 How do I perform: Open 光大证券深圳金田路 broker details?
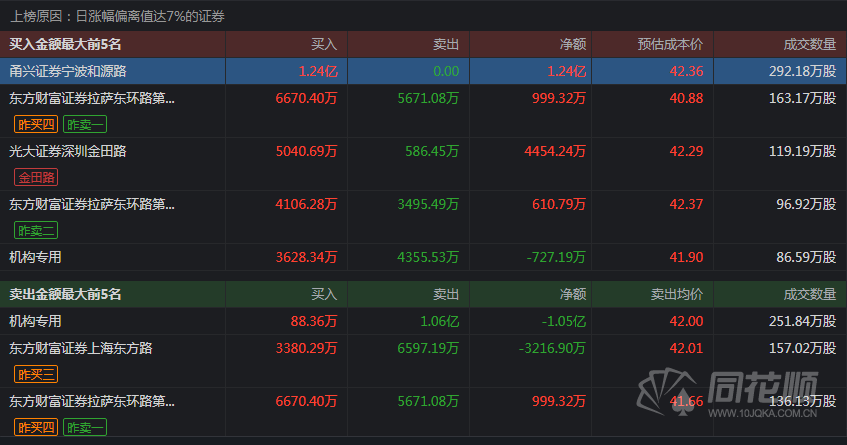(68, 151)
